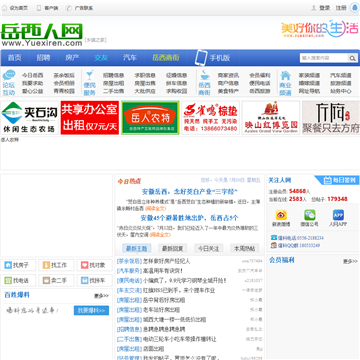Image resolution: width=360 pixels, height=360 pixels.
Task: Open the 交友 navigation item
Action: click(x=101, y=57)
